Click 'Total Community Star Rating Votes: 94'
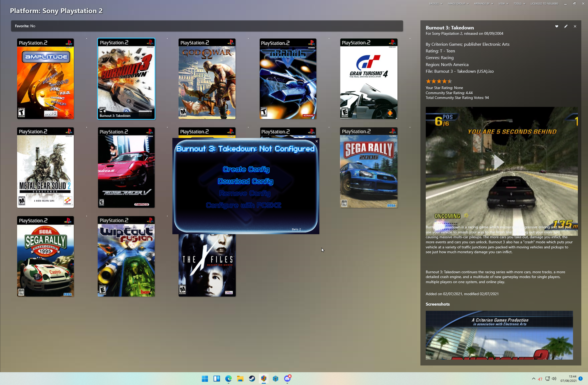 (x=457, y=98)
